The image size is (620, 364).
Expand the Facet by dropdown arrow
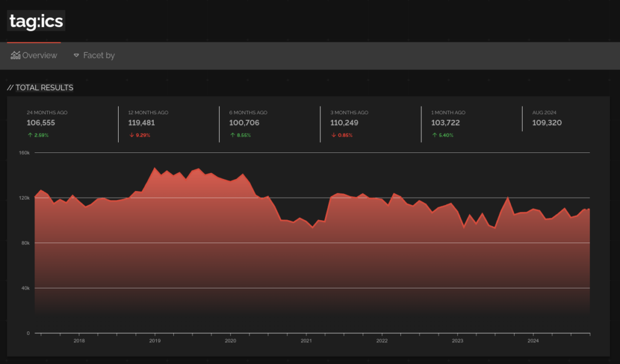pos(76,55)
